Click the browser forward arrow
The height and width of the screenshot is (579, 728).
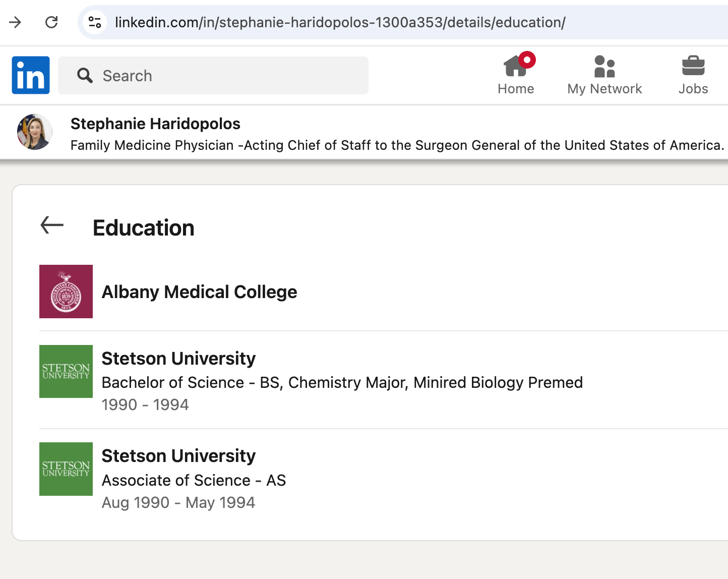[15, 22]
